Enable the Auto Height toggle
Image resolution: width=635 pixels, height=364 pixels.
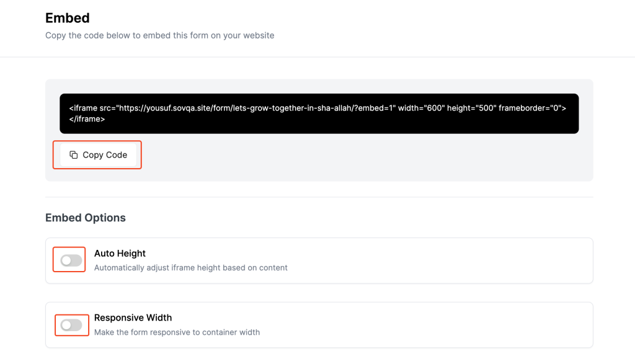pos(71,260)
